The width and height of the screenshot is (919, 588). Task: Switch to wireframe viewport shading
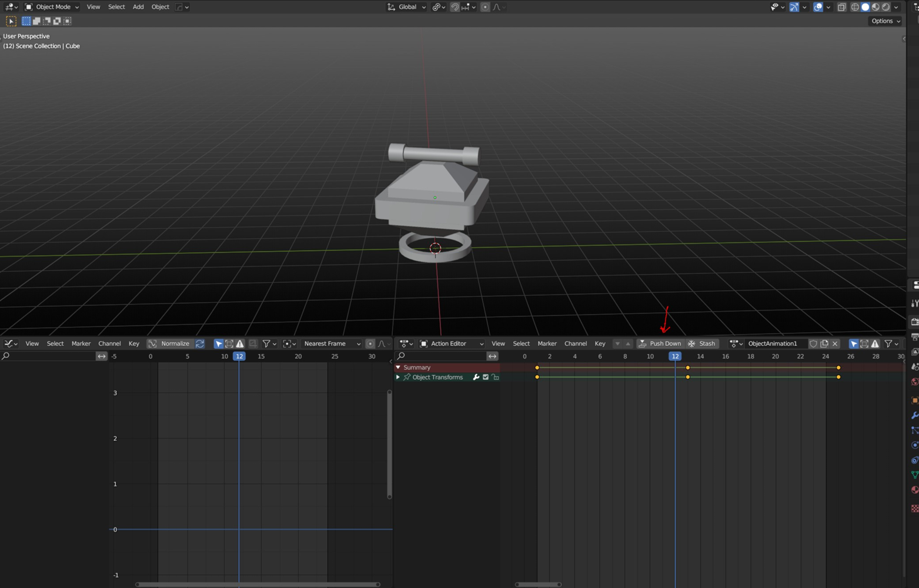pos(855,7)
